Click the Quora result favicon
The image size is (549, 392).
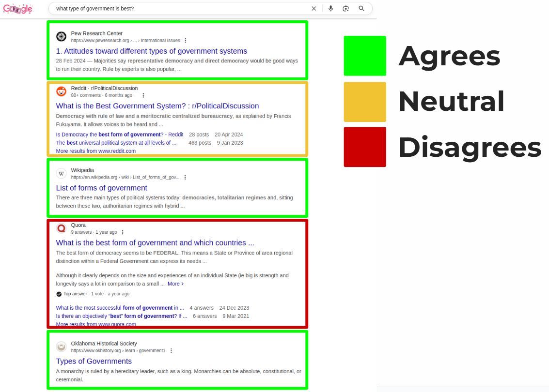click(61, 228)
